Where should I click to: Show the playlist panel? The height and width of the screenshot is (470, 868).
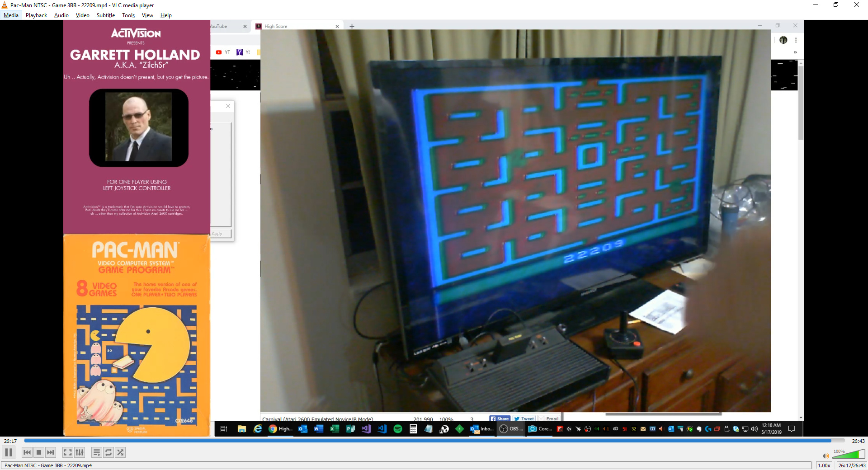click(96, 452)
